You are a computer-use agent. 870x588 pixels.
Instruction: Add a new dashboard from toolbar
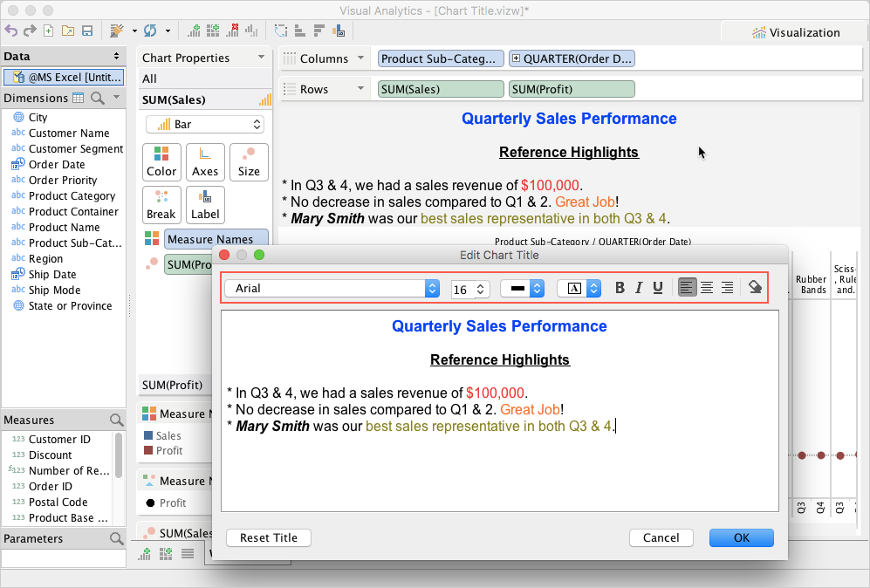click(213, 31)
